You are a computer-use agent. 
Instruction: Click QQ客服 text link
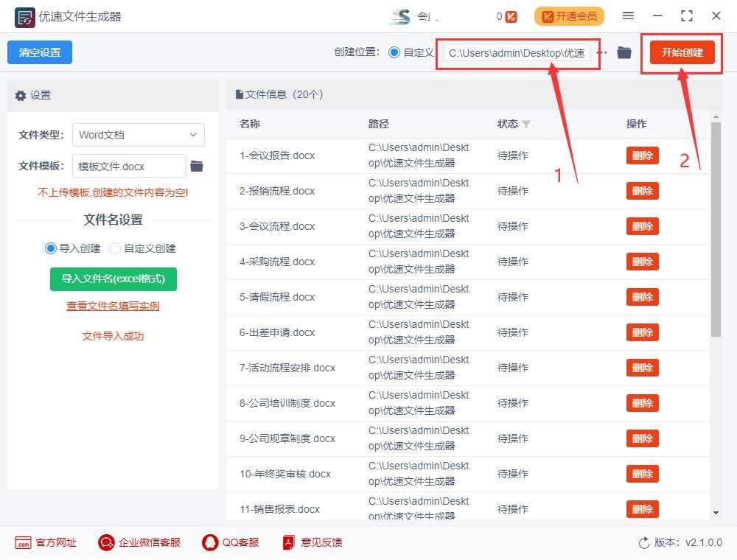click(x=241, y=542)
